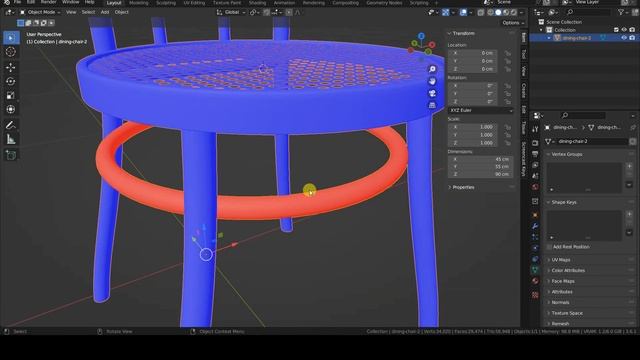
Task: Open the Modifiers wrench tab icon
Action: (x=535, y=226)
